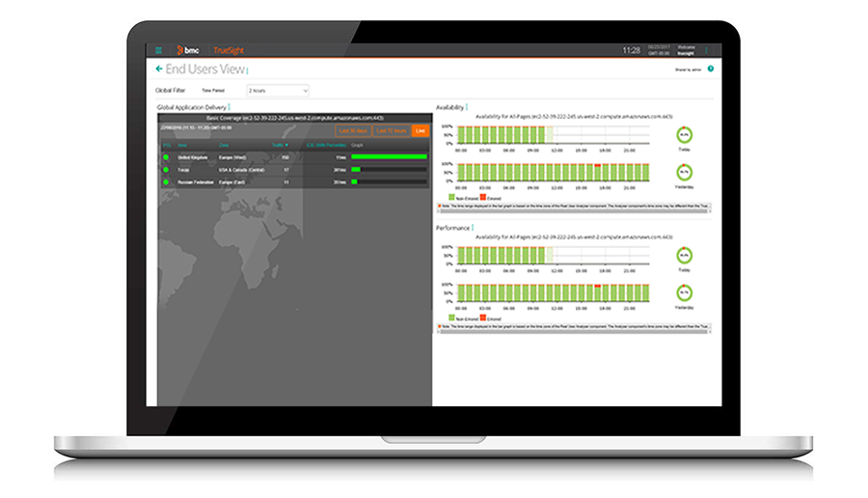Viewport: 868px width, 498px height.
Task: Click Russian Federation traffic graph bar
Action: [355, 181]
